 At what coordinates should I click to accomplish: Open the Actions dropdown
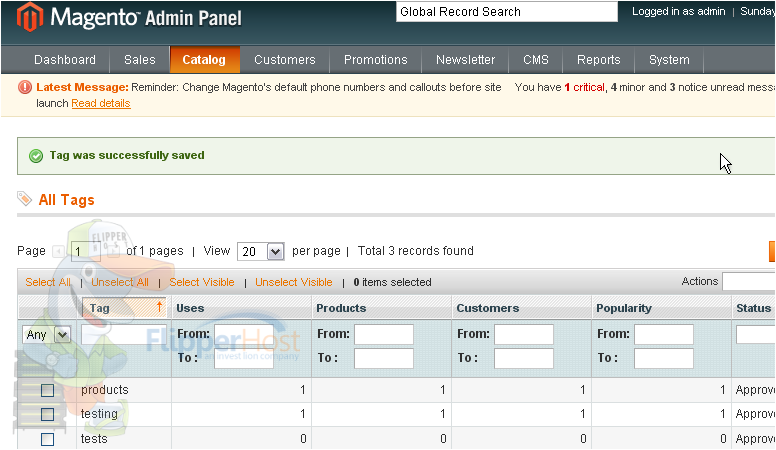tap(749, 281)
